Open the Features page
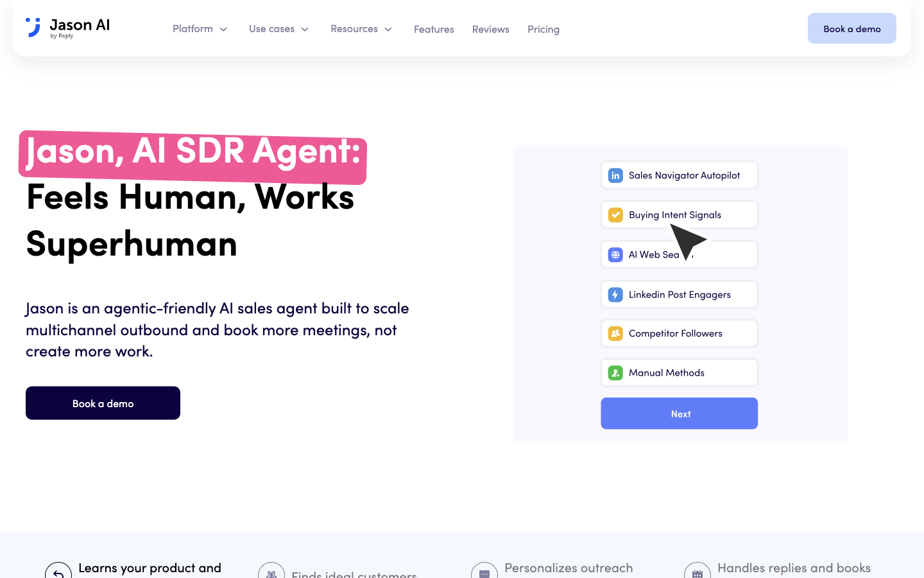The height and width of the screenshot is (578, 924). coord(434,30)
